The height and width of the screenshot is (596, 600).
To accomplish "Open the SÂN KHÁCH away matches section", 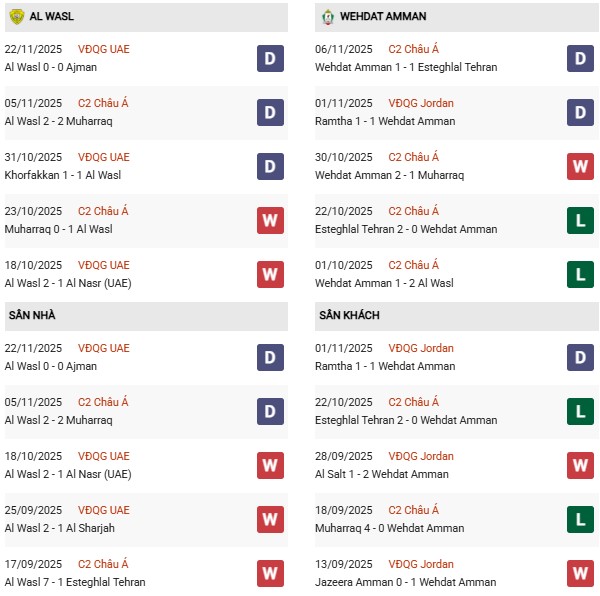I will (x=349, y=316).
